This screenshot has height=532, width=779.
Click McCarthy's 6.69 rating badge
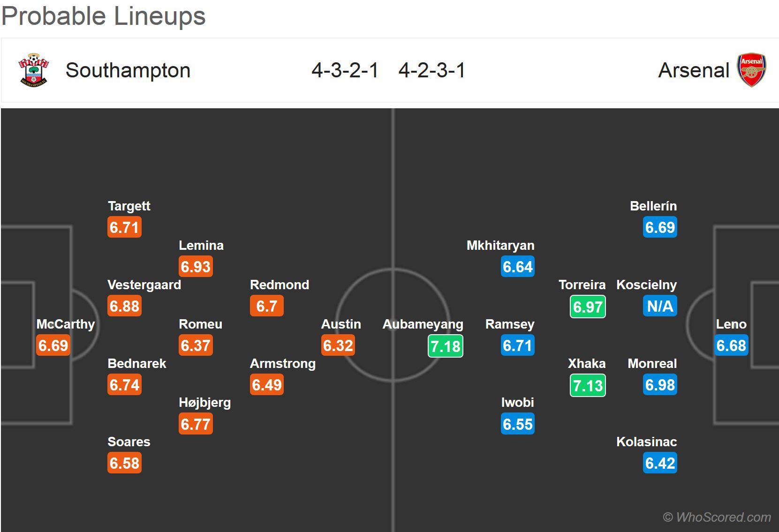click(53, 345)
